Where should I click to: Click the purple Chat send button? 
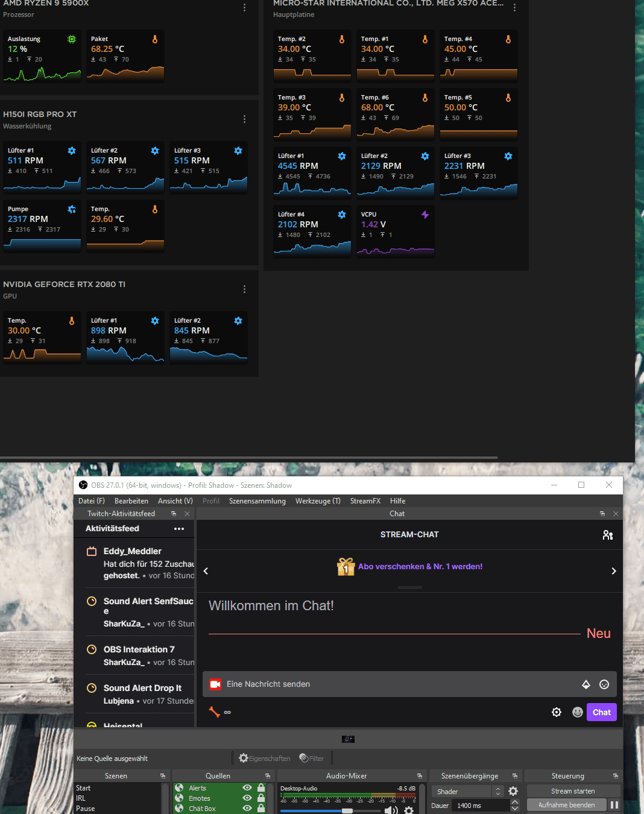click(602, 712)
